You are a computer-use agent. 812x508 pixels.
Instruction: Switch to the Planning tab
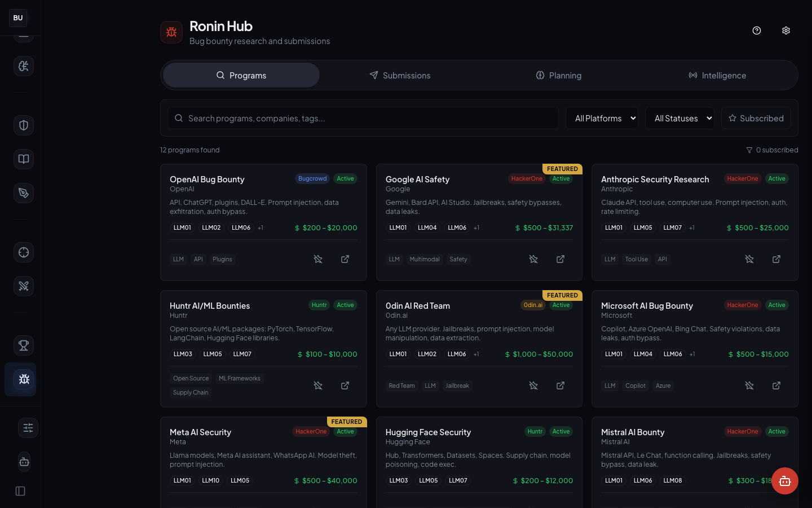559,75
